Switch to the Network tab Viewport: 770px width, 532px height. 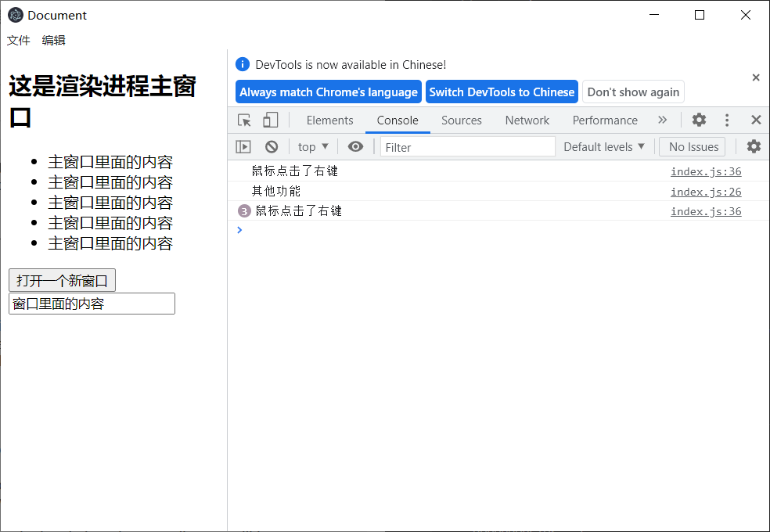[x=527, y=120]
